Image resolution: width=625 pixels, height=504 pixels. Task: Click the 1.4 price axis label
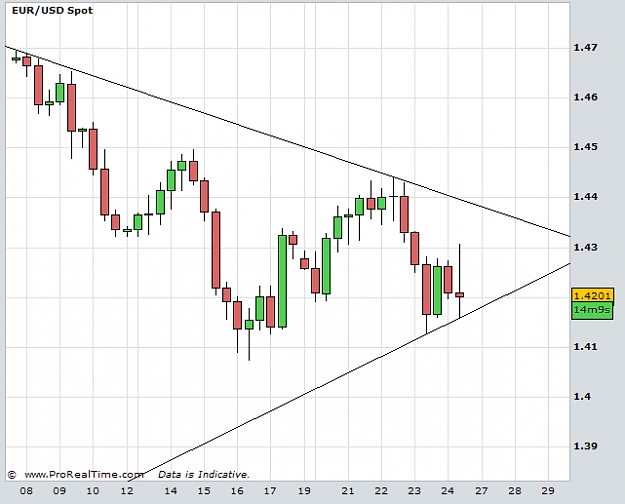(582, 396)
